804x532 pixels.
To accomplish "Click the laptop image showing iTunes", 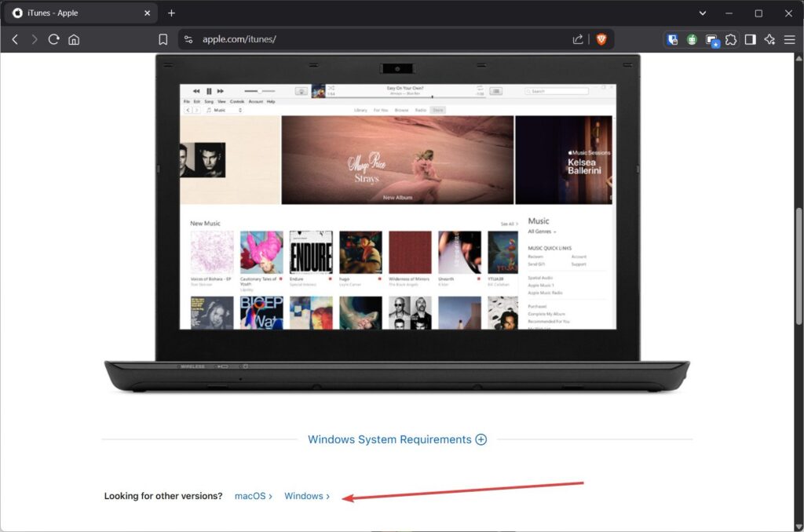I will [397, 224].
